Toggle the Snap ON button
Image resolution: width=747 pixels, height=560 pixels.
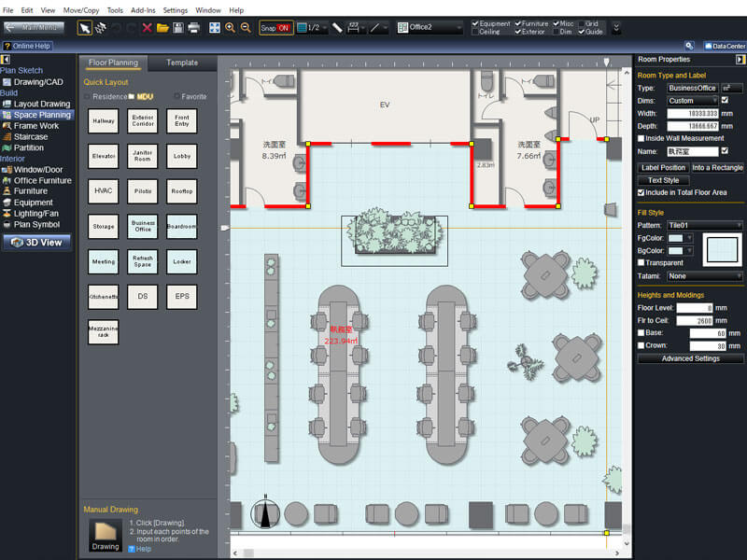(x=275, y=28)
